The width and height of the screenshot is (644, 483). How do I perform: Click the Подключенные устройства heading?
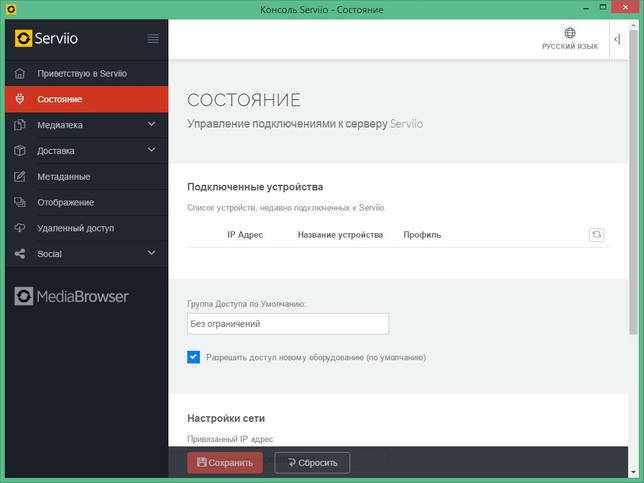click(x=255, y=187)
